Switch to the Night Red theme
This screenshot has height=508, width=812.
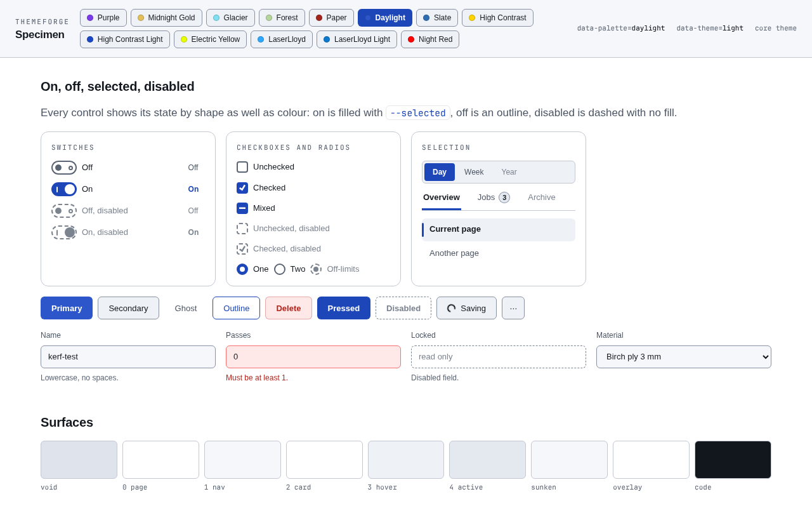pyautogui.click(x=430, y=39)
